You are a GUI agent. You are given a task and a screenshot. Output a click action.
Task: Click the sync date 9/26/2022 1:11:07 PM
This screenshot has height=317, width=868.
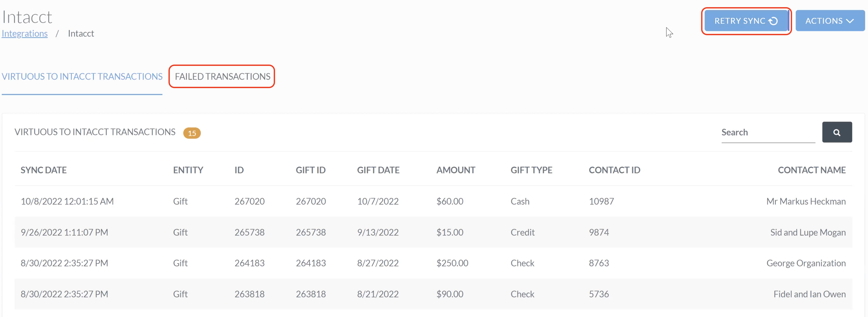(64, 232)
